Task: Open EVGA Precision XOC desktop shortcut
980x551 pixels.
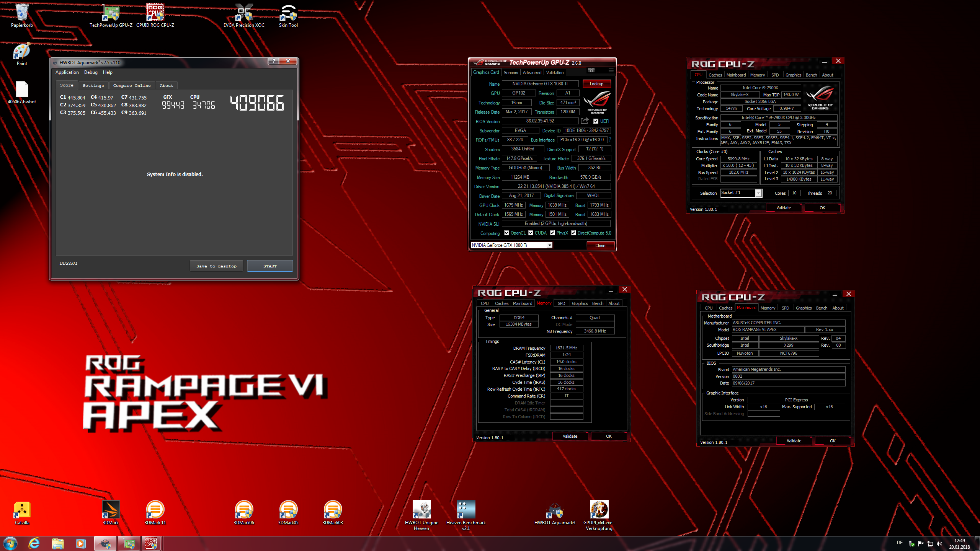Action: pyautogui.click(x=244, y=15)
